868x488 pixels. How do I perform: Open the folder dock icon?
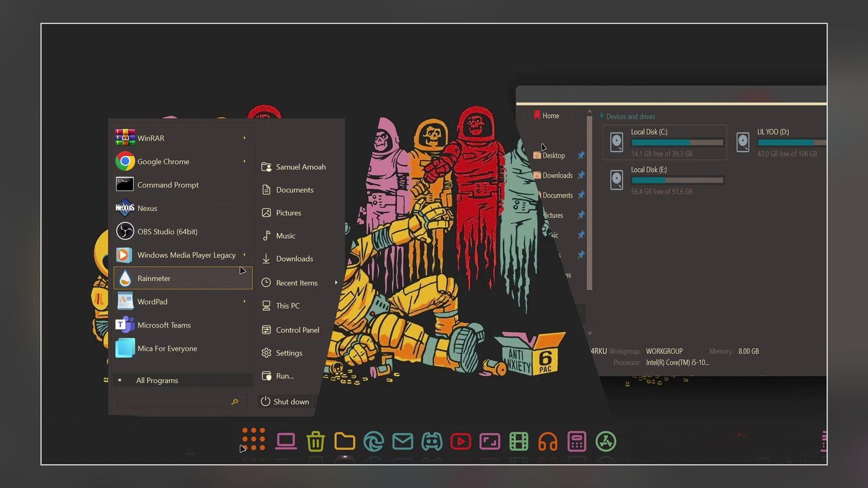(345, 441)
